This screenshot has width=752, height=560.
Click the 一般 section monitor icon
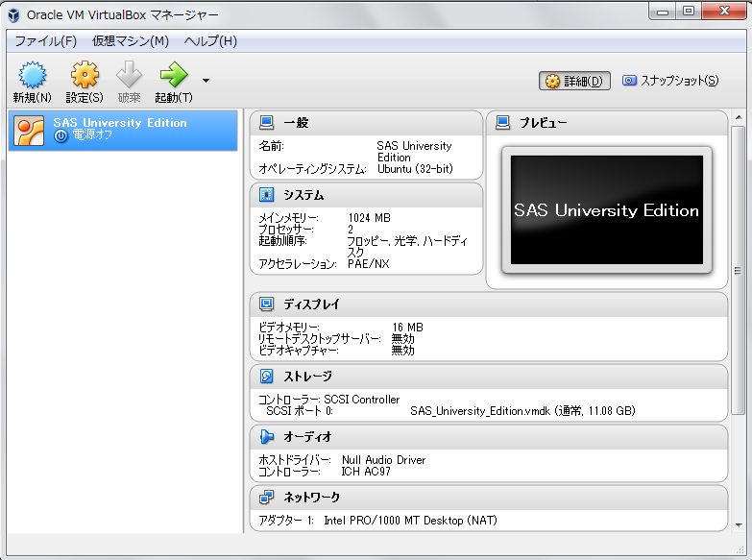coord(267,123)
